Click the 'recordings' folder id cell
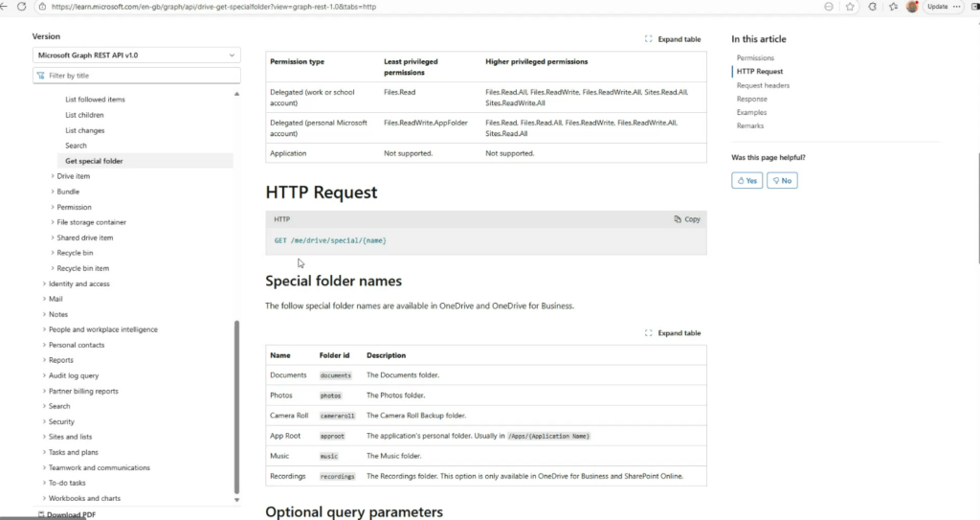 tap(338, 477)
